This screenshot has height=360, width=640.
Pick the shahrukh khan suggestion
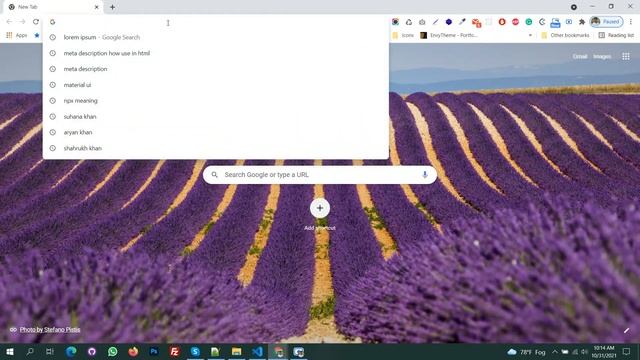coord(216,148)
